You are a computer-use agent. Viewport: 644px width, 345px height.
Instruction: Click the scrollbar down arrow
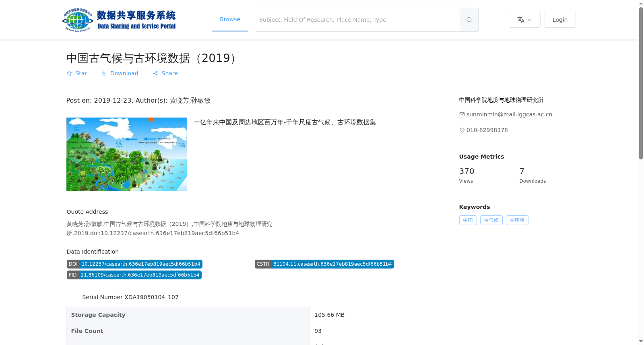pyautogui.click(x=641, y=341)
